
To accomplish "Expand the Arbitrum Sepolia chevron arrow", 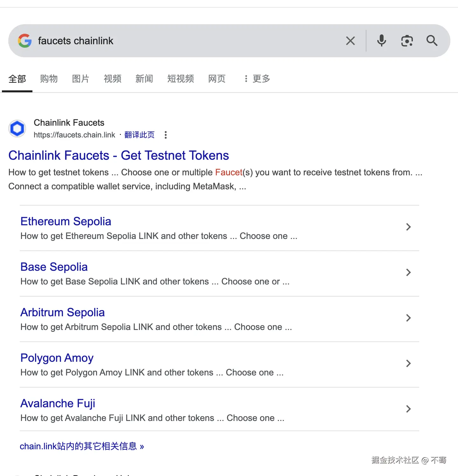I will click(408, 318).
